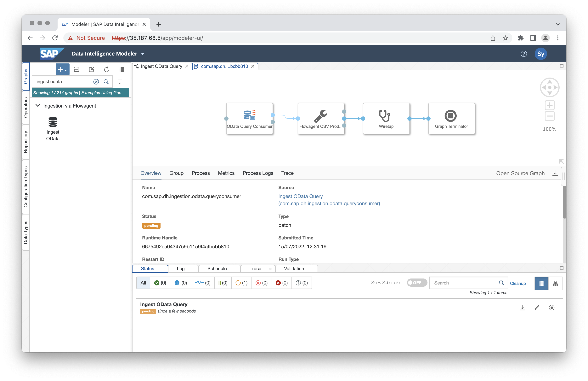
Task: Open the Overview details tab
Action: [x=151, y=173]
